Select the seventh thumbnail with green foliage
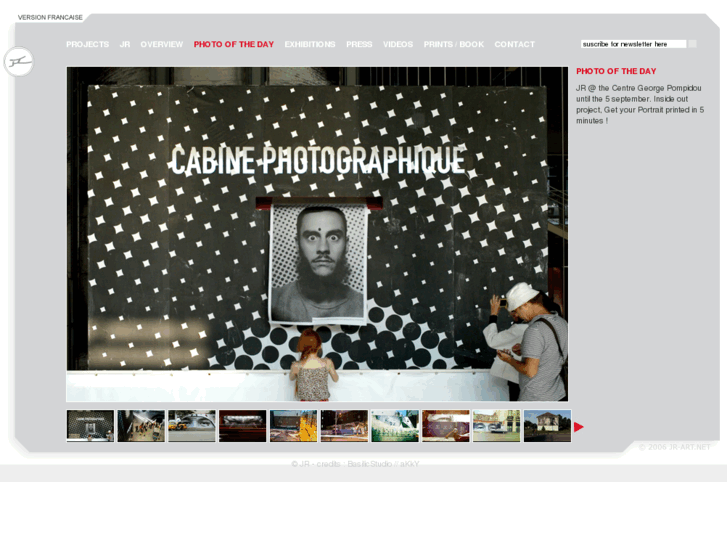The image size is (727, 545). [x=395, y=426]
